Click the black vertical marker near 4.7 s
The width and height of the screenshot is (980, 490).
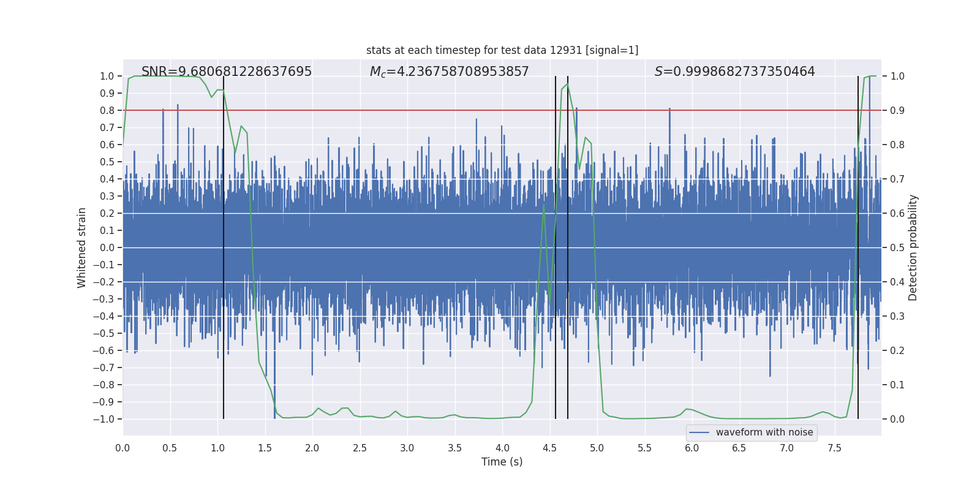tap(568, 247)
